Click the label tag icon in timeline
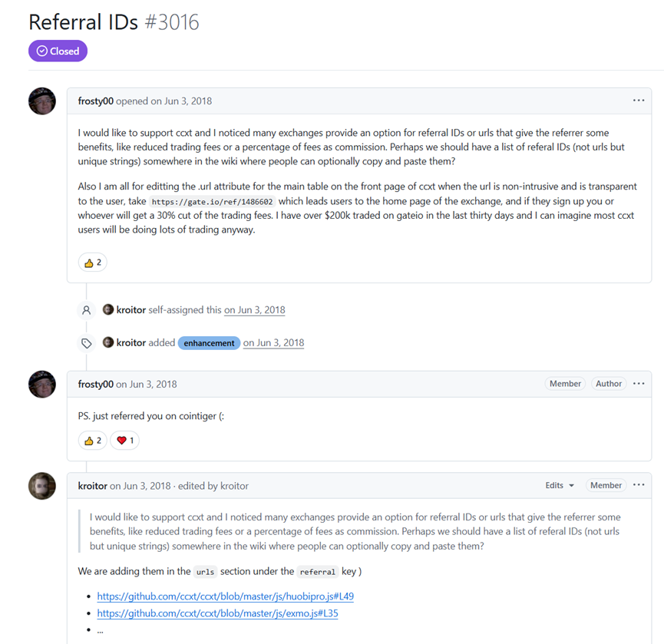Viewport: 664px width, 644px height. coord(87,343)
